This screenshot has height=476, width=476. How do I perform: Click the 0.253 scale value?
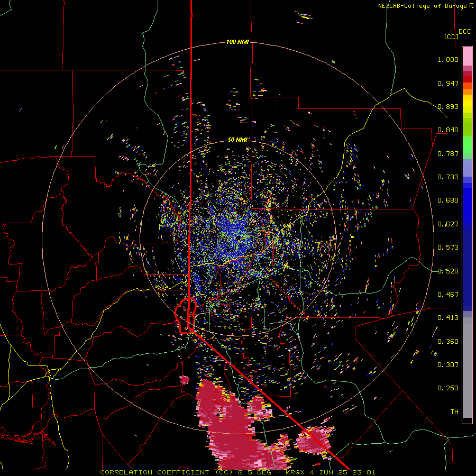pyautogui.click(x=448, y=388)
